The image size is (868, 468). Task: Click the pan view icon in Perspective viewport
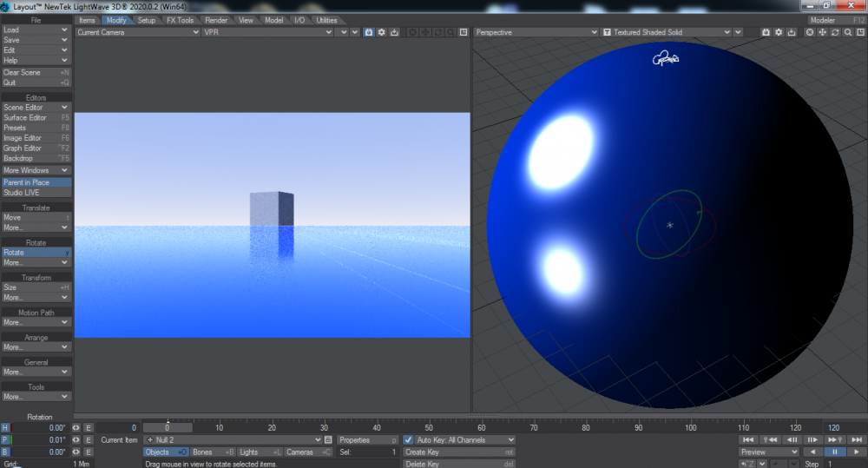point(823,32)
